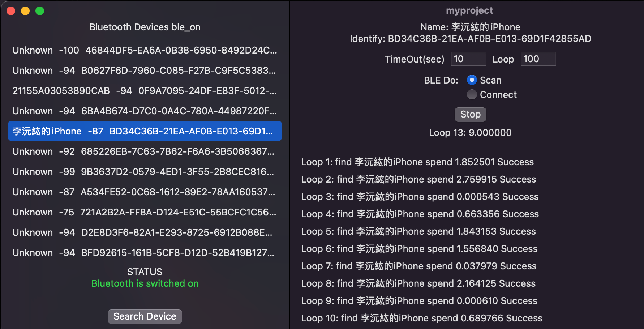
Task: Click the Bluetooth Devices ble_on header
Action: pos(145,27)
